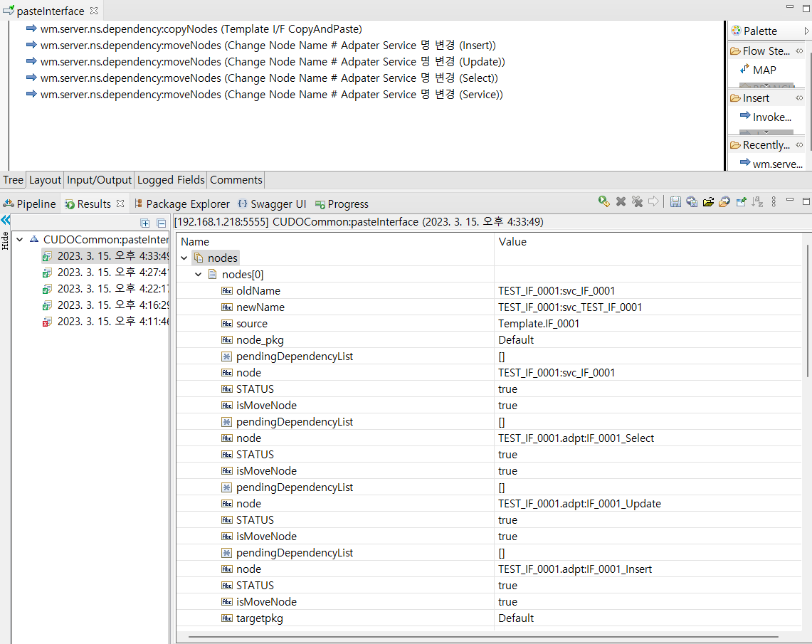This screenshot has width=812, height=644.
Task: Collapse the nodes tree row
Action: [185, 258]
